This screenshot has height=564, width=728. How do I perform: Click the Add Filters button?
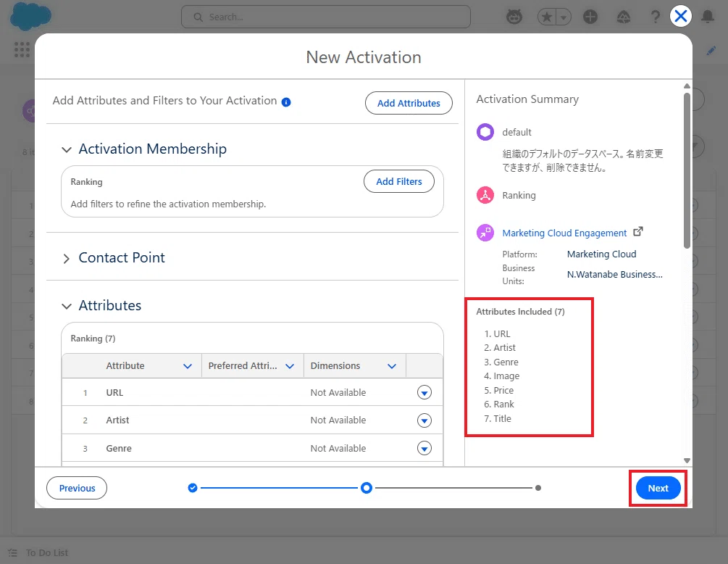399,182
